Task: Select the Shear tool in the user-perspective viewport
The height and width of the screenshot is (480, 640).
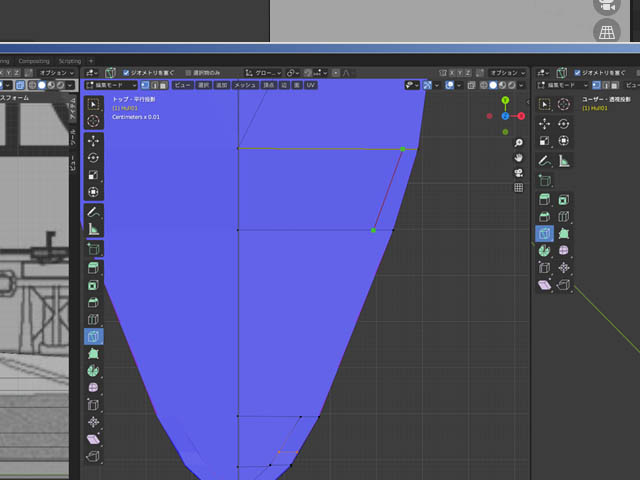Action: [x=544, y=284]
